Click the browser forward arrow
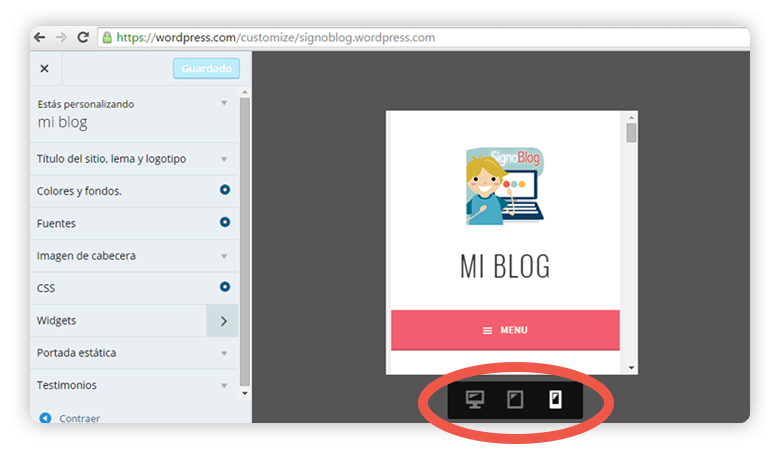Image resolution: width=780 pixels, height=450 pixels. click(61, 37)
